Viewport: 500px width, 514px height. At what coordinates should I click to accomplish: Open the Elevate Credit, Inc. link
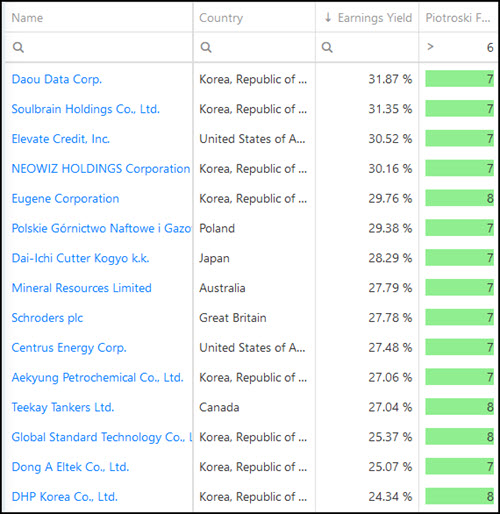(61, 139)
